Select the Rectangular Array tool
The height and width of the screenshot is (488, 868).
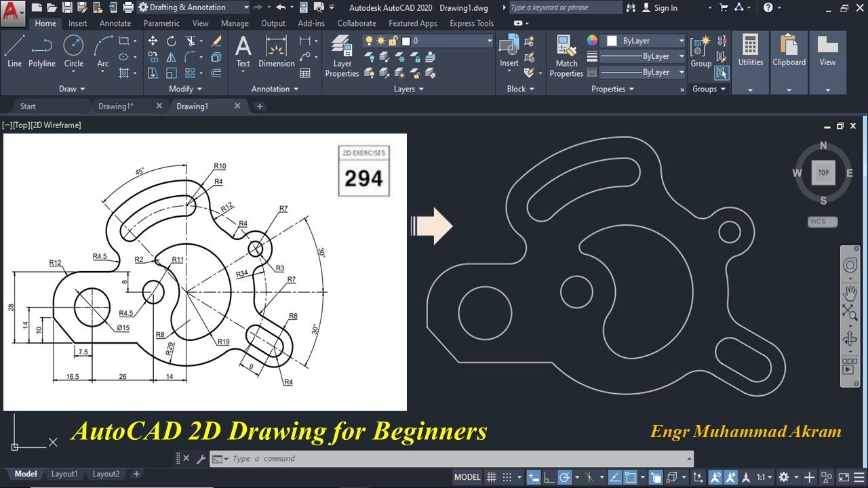pyautogui.click(x=191, y=73)
